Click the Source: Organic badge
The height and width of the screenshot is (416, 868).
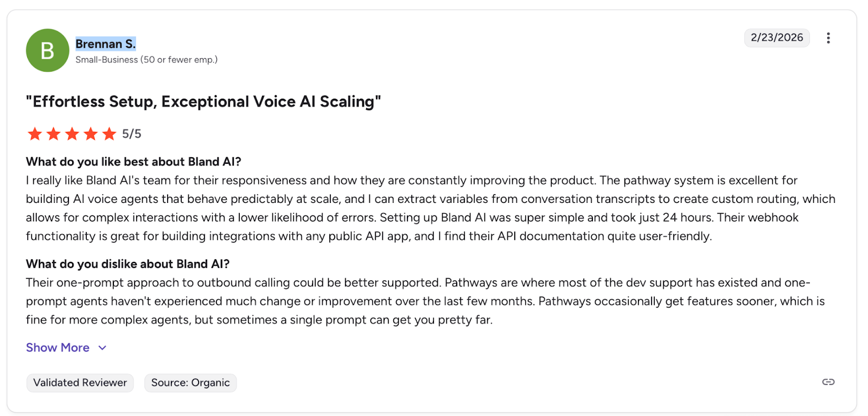tap(190, 382)
